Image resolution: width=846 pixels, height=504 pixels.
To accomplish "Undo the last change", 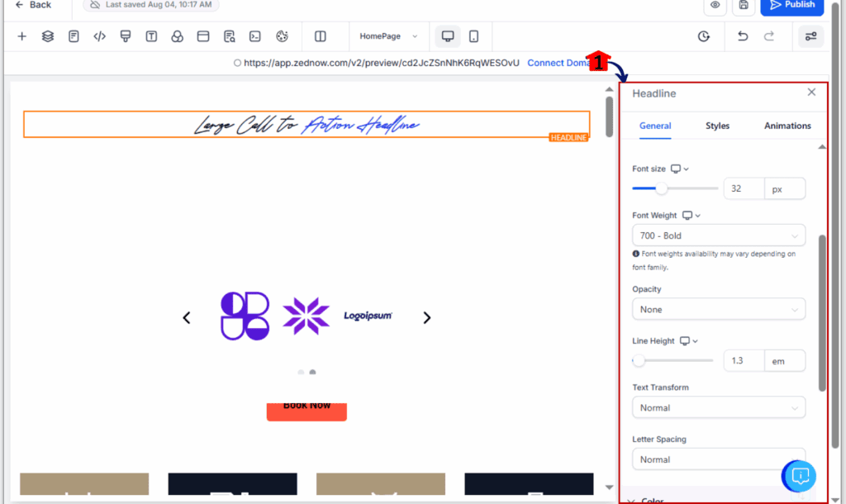I will point(743,36).
